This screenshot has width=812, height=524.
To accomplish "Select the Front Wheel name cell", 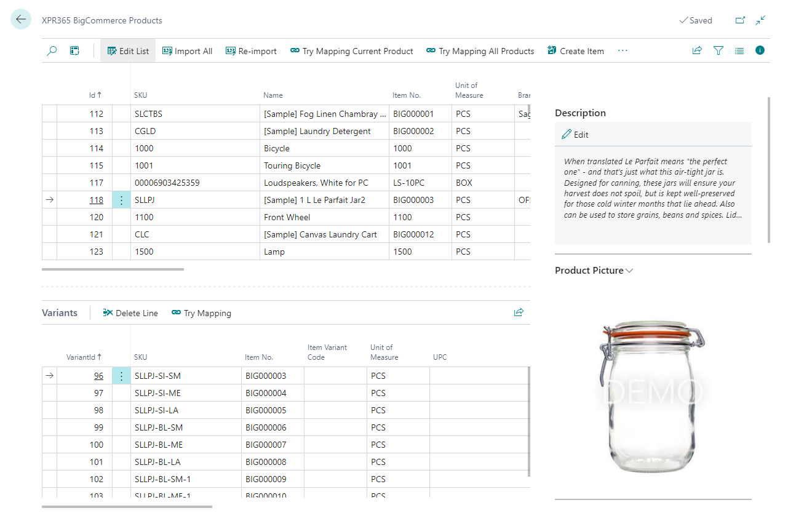I will tap(325, 217).
